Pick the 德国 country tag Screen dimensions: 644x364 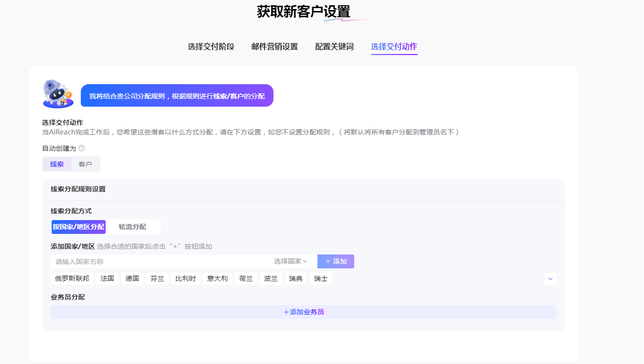pyautogui.click(x=132, y=278)
